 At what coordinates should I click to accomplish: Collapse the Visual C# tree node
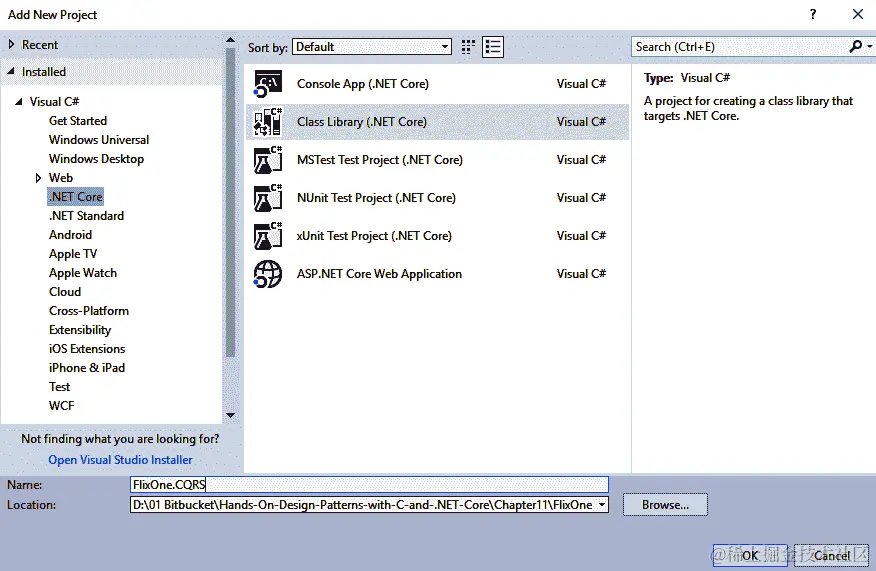(19, 101)
